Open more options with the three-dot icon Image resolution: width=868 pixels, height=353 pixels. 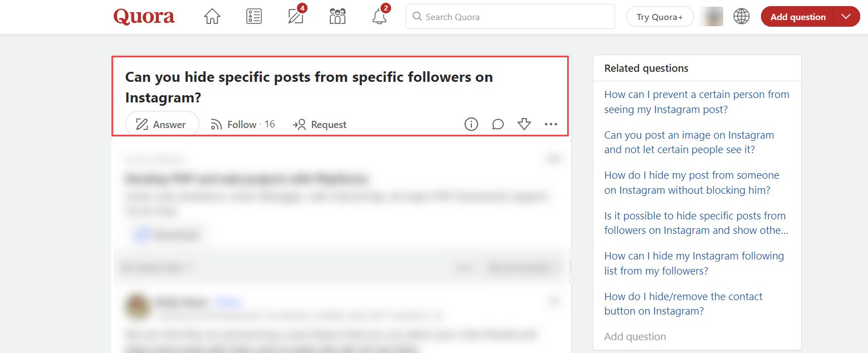click(551, 124)
